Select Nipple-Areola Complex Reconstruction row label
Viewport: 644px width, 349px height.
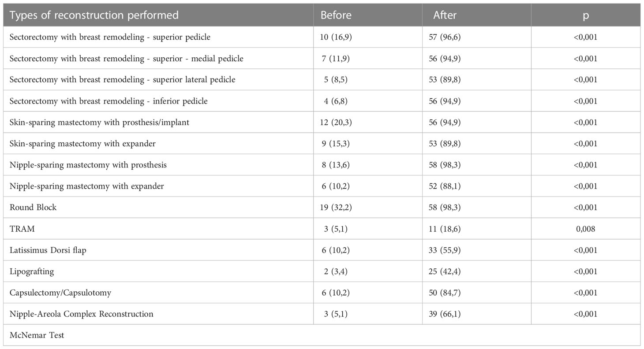[82, 314]
